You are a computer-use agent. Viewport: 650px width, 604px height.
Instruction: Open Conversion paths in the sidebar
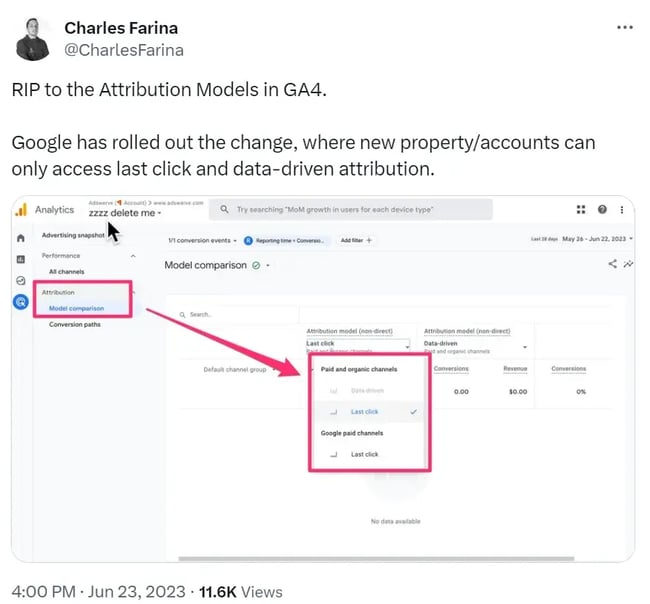(x=75, y=325)
